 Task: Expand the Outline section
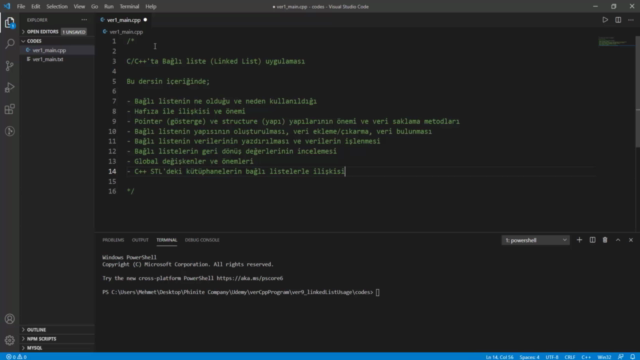(x=57, y=329)
